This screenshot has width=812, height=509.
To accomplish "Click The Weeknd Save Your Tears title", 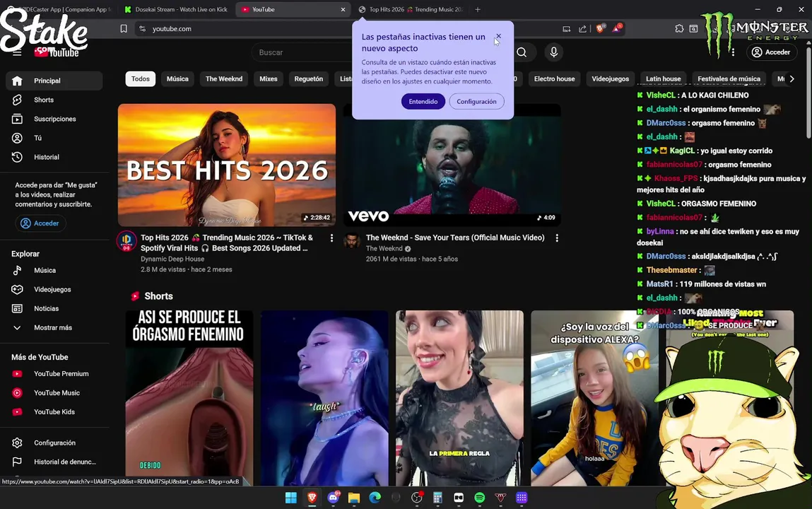I will tap(455, 238).
